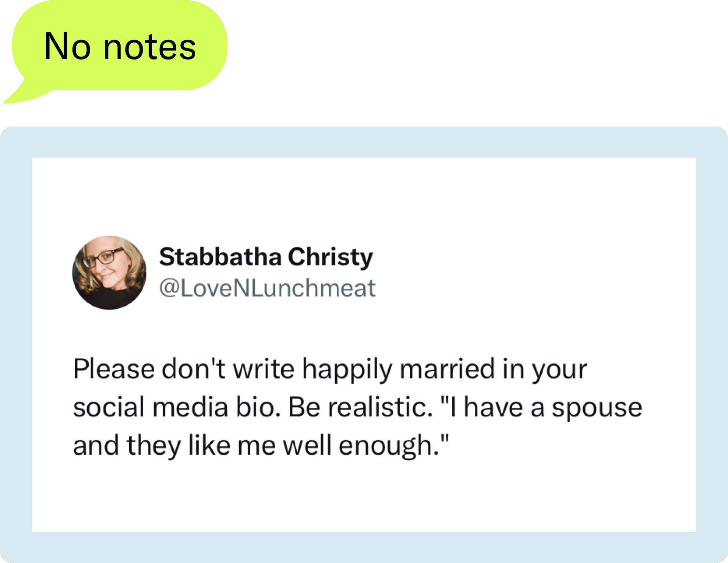Click the light blue frame below the tweet card
Viewport: 728px width, 563px height.
click(x=364, y=547)
